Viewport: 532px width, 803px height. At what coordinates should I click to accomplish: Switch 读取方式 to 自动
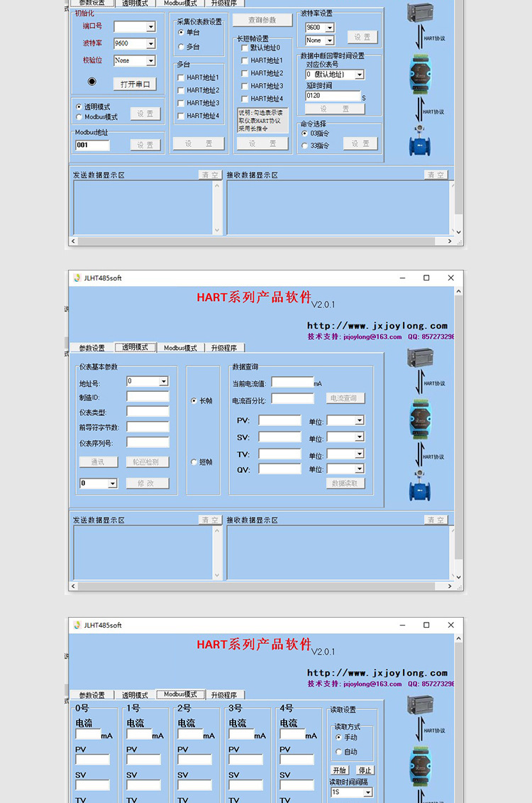(x=338, y=751)
